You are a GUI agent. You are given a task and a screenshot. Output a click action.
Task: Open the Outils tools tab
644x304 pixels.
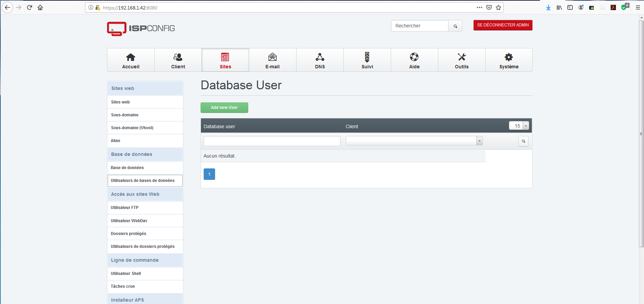pyautogui.click(x=462, y=60)
